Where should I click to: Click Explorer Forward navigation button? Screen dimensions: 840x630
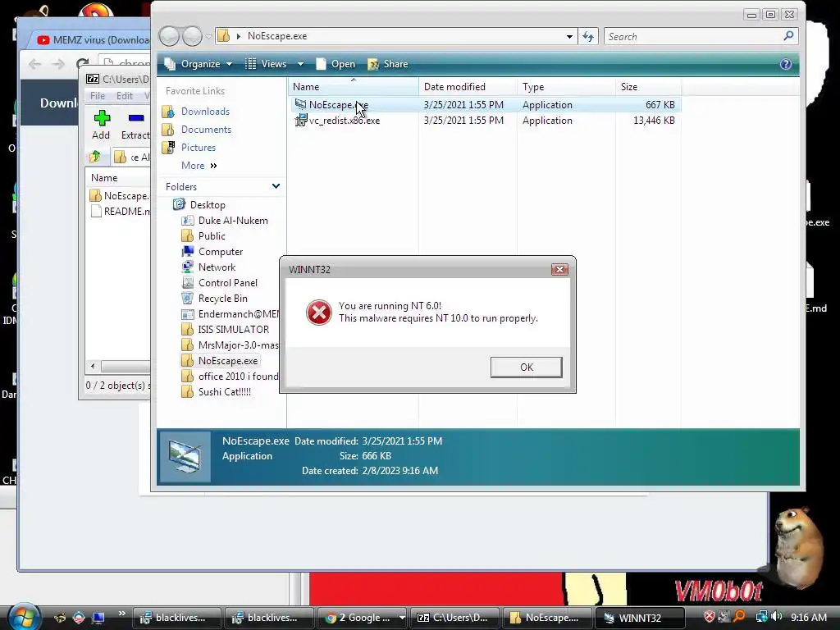192,36
